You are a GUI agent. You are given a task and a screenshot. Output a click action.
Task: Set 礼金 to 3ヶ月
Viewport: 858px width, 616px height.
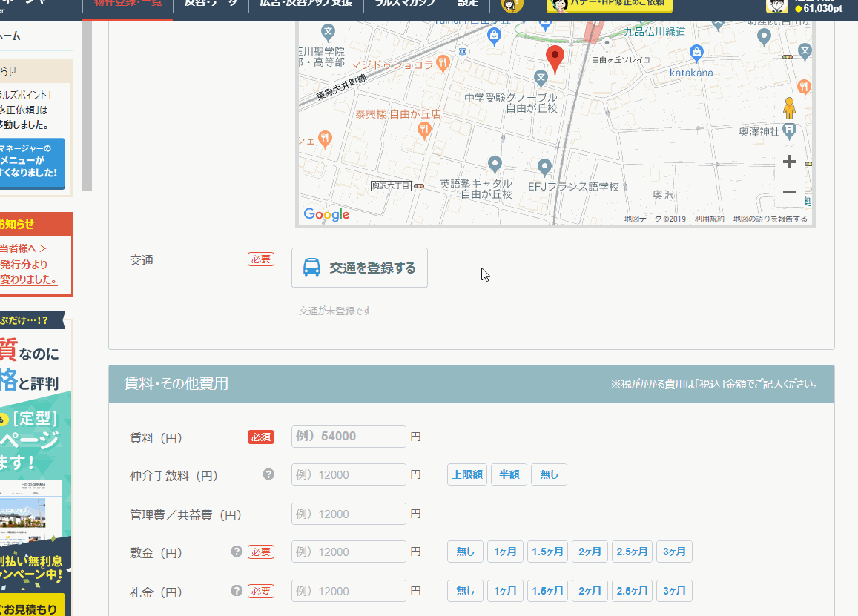[674, 591]
